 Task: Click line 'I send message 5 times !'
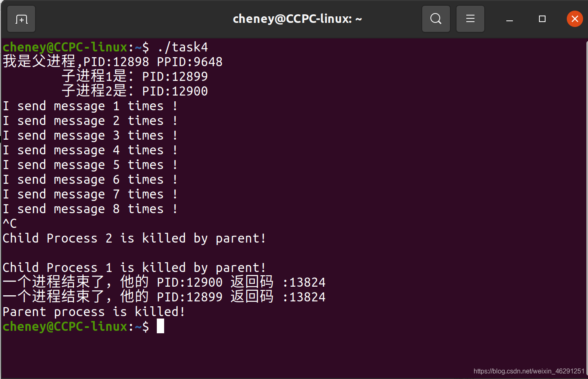(90, 165)
